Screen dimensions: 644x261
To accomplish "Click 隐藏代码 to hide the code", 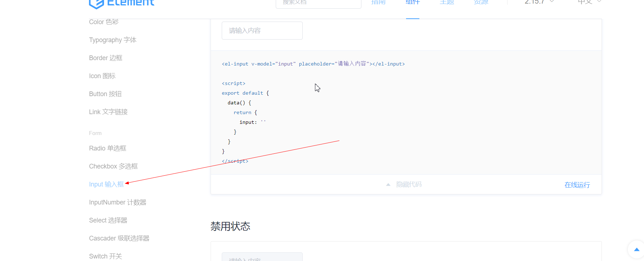I will (x=409, y=184).
